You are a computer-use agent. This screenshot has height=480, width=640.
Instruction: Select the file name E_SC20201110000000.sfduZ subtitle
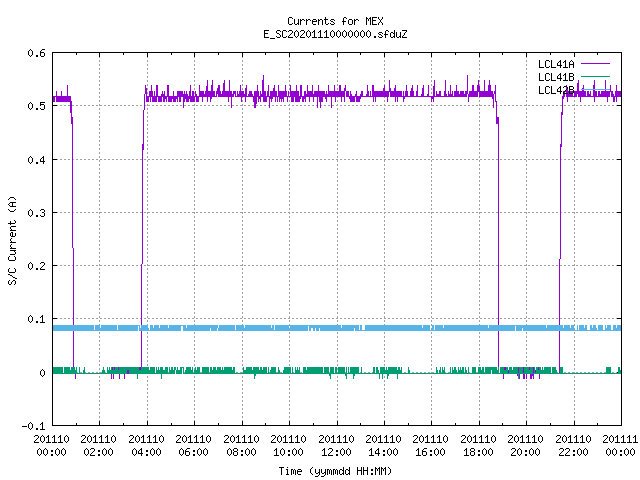(335, 34)
